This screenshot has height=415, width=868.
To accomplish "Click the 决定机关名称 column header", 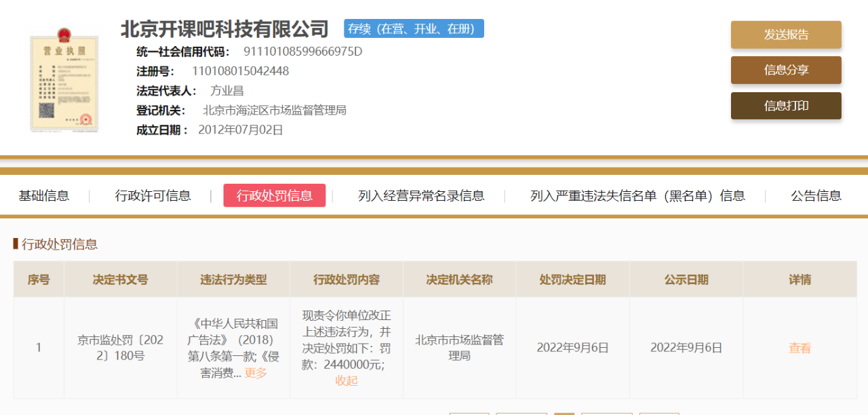I will pos(460,279).
